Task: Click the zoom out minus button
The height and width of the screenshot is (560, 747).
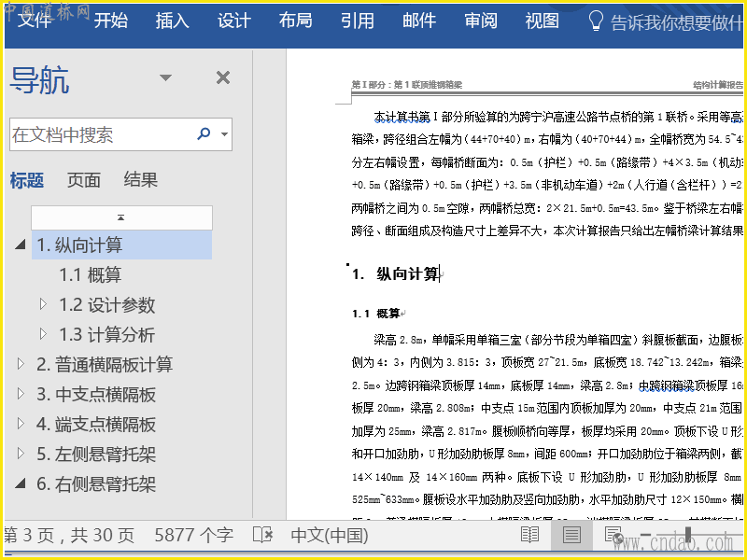Action: point(645,534)
